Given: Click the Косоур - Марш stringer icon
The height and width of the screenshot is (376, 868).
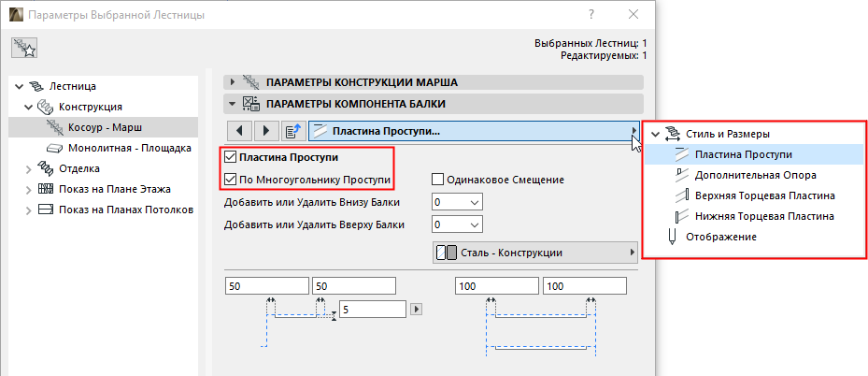Looking at the screenshot, I should coord(55,127).
